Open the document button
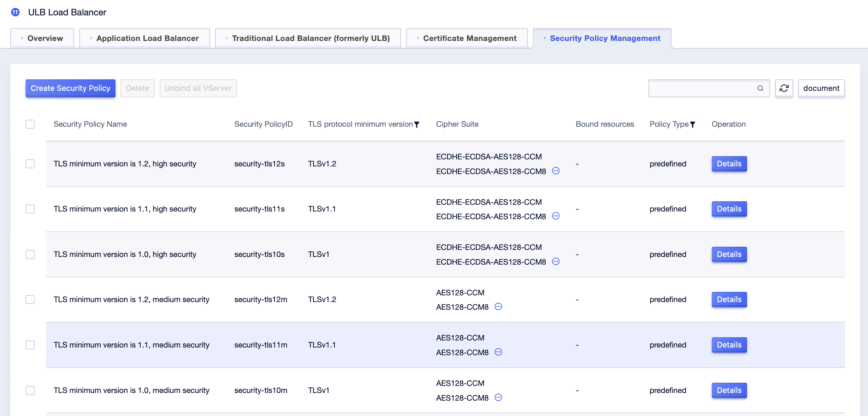The height and width of the screenshot is (416, 868). tap(821, 88)
